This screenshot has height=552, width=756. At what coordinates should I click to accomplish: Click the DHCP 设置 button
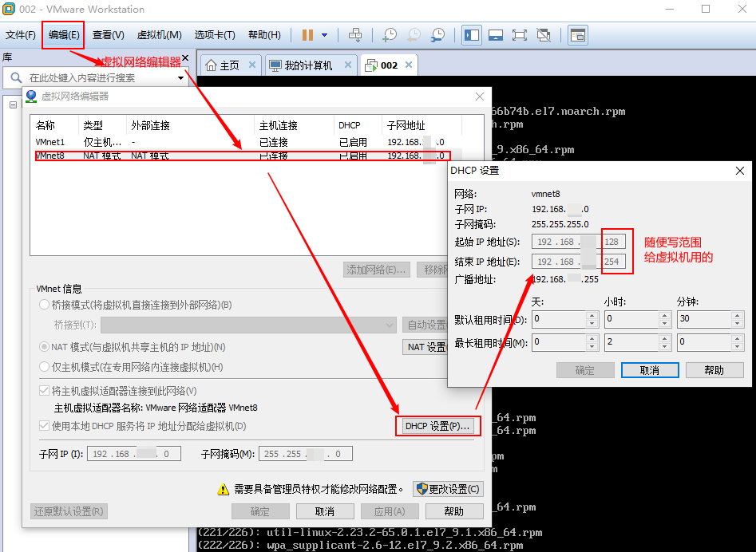point(437,426)
